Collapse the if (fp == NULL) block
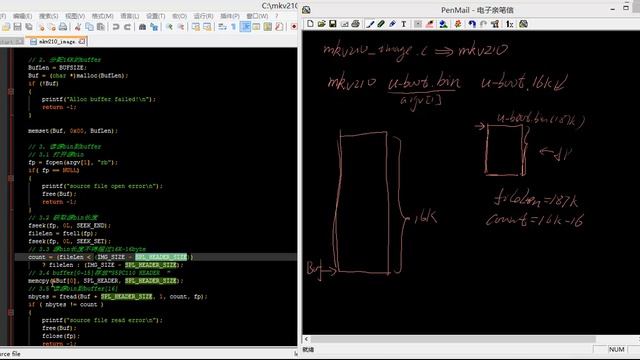The height and width of the screenshot is (360, 640). (11, 178)
